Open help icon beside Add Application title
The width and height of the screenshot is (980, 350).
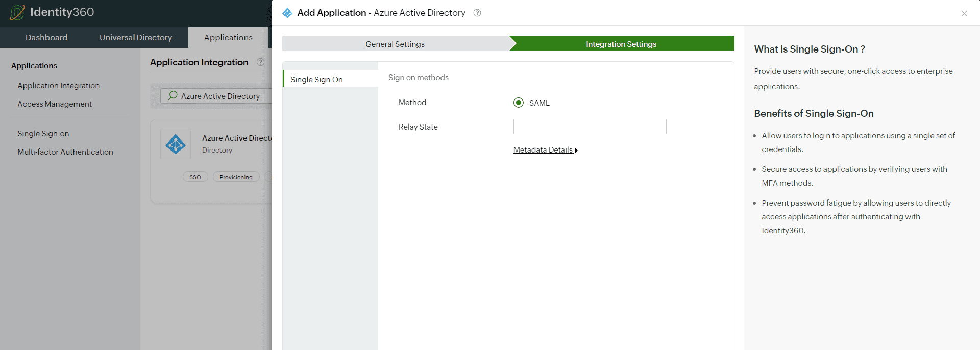pyautogui.click(x=477, y=13)
